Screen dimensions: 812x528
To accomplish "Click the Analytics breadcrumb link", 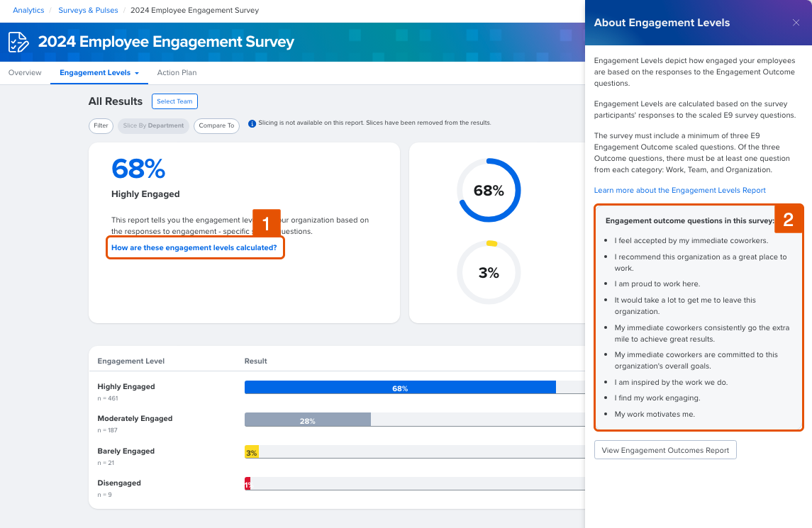I will click(x=28, y=10).
